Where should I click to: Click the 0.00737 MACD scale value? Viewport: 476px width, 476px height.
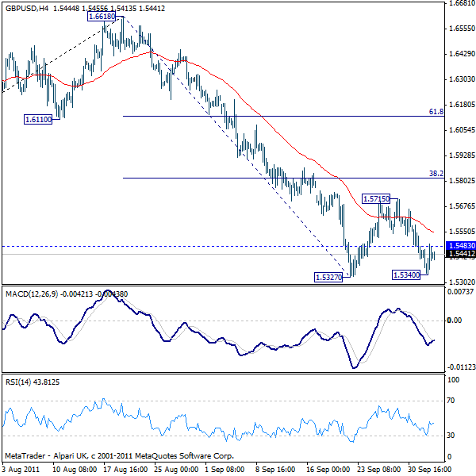(x=460, y=292)
